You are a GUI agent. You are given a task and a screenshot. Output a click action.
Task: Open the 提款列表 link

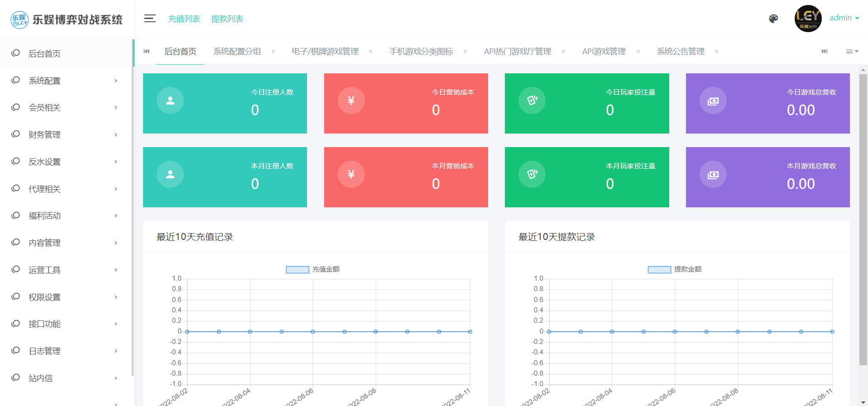tap(227, 19)
